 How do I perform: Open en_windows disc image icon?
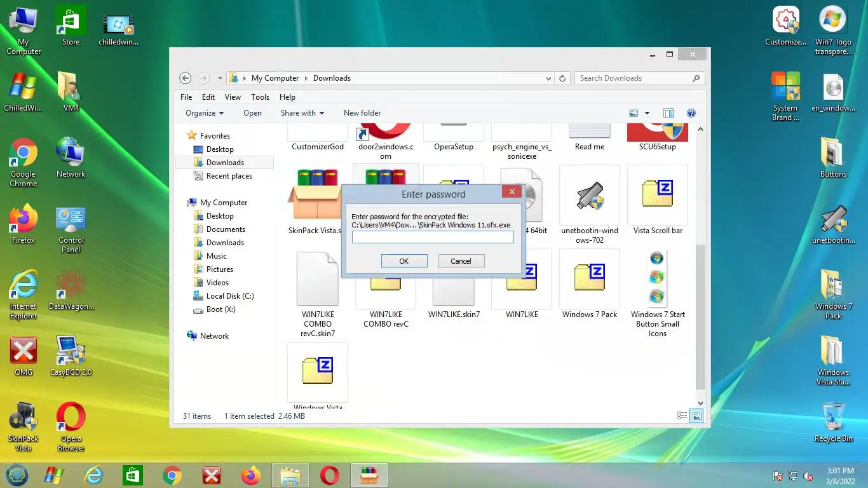(833, 91)
